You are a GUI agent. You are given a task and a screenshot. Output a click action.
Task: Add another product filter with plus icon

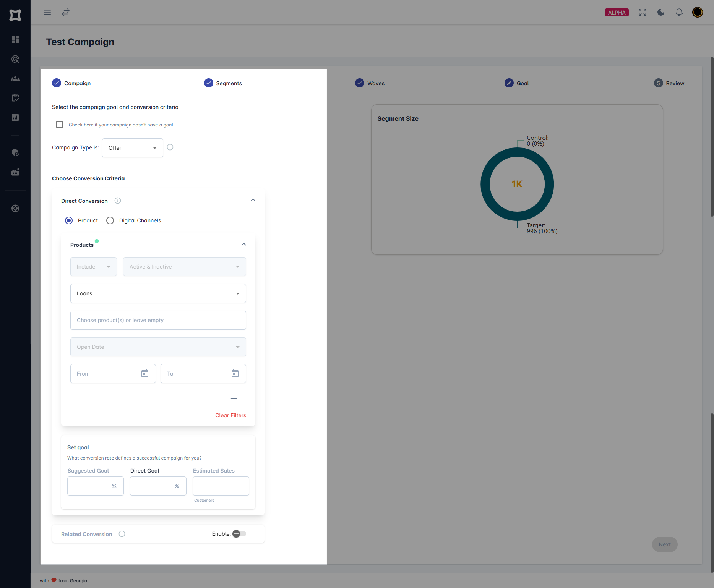pos(234,398)
